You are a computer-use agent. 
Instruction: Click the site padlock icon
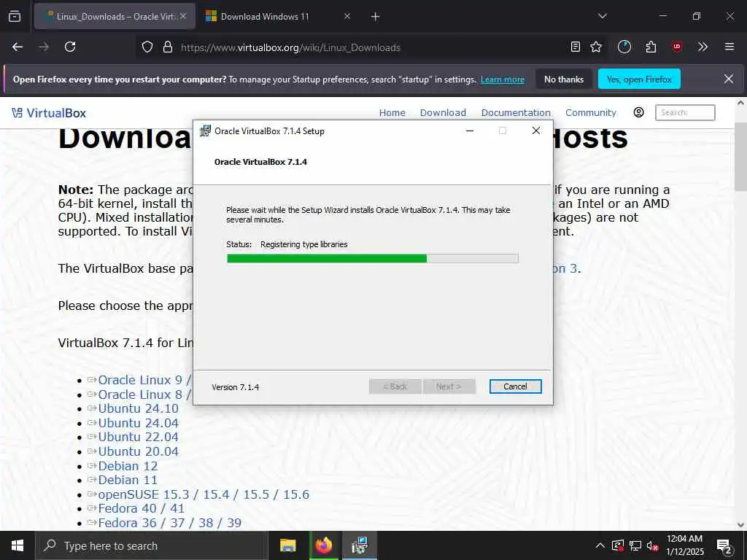point(167,47)
